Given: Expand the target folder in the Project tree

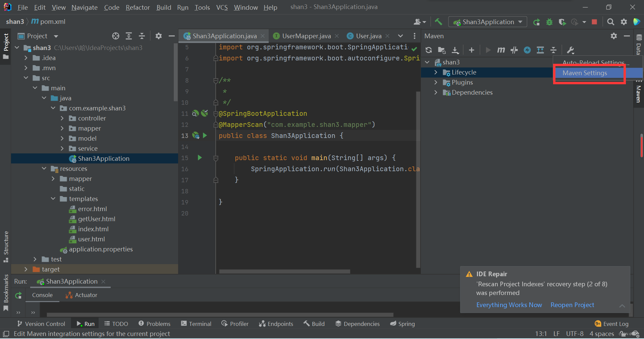Looking at the screenshot, I should click(26, 270).
